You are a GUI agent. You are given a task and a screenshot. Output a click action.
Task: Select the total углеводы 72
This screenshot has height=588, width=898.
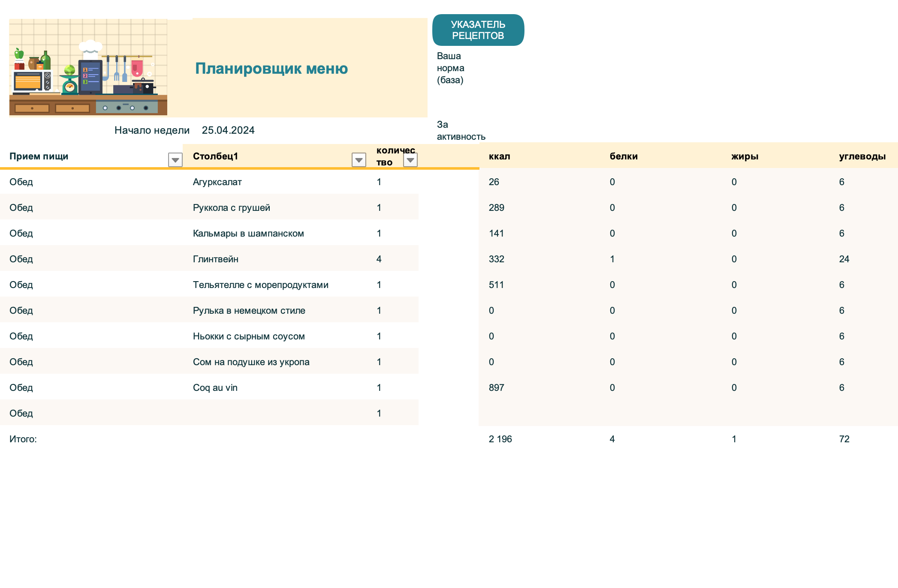click(x=844, y=439)
